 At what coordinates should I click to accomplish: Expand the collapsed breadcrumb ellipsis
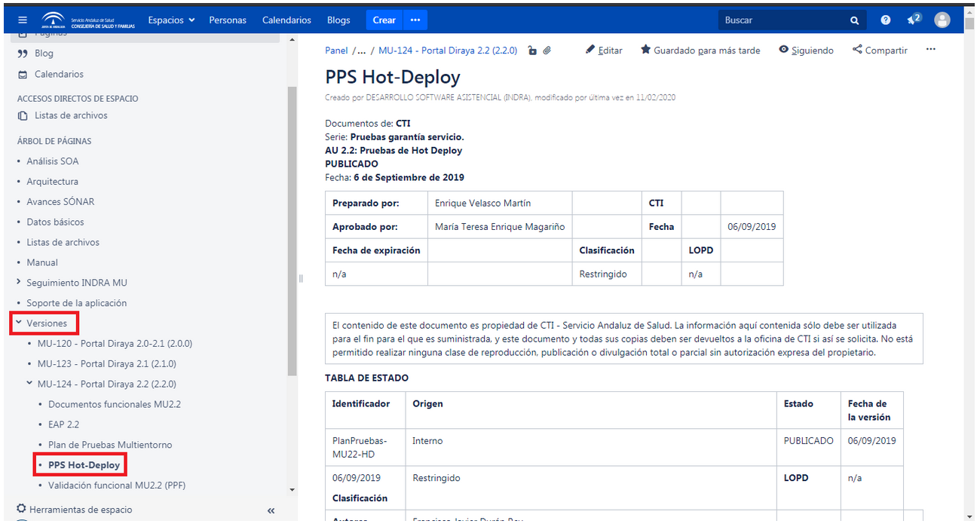pyautogui.click(x=362, y=51)
